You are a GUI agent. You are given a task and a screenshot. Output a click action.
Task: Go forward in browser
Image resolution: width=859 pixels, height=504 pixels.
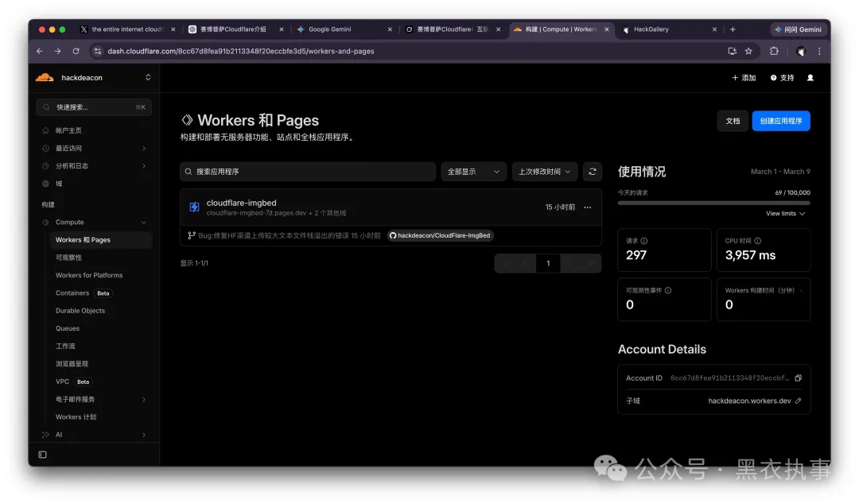(x=57, y=51)
